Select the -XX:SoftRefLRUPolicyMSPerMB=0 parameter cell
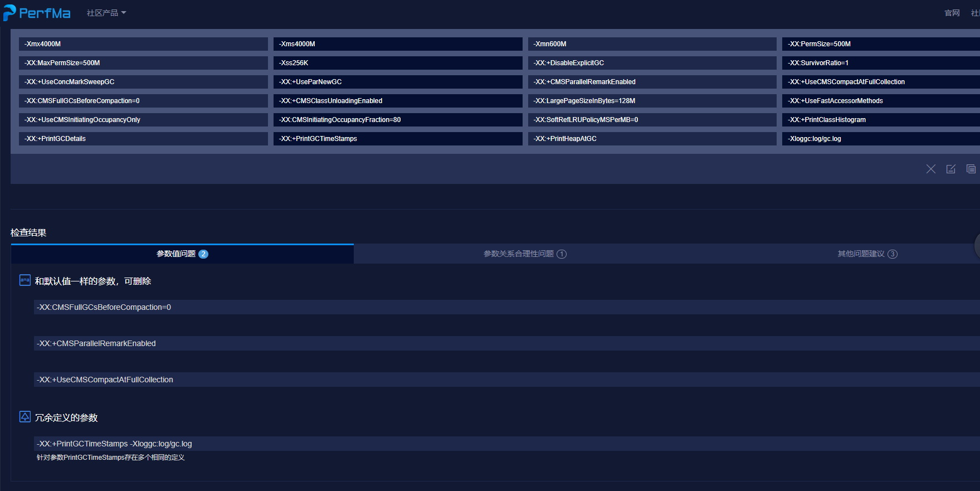The image size is (980, 491). point(652,120)
